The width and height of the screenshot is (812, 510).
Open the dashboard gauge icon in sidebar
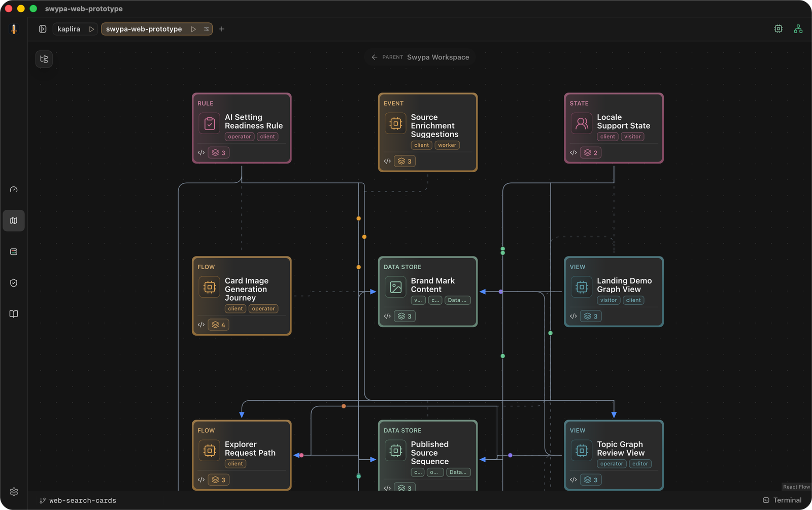click(x=14, y=189)
